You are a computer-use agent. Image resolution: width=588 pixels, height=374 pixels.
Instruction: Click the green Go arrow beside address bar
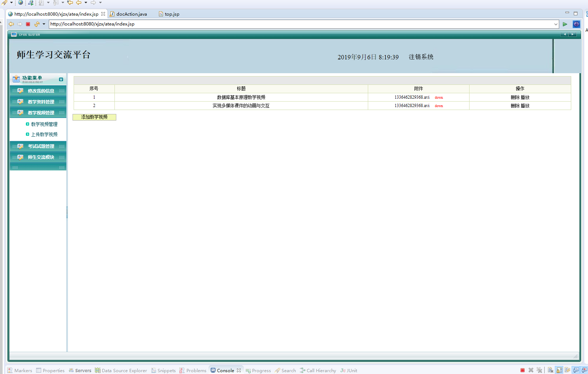click(x=565, y=24)
